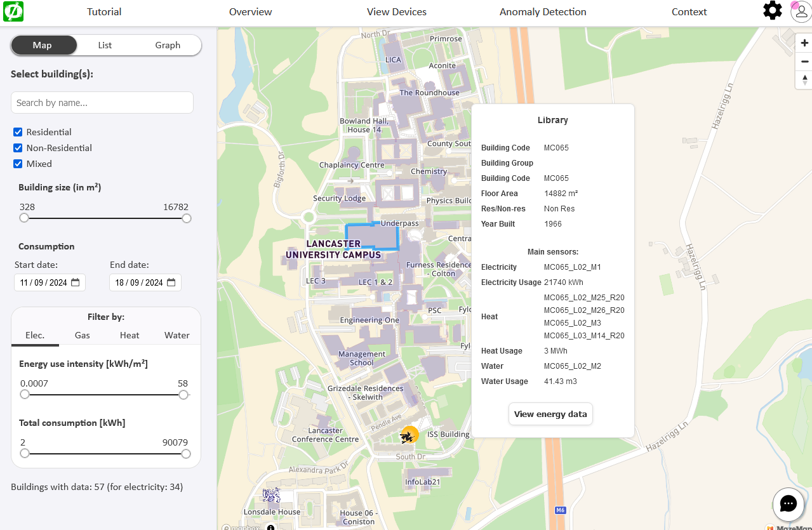Click the Chaplaincy Centre map label
The width and height of the screenshot is (812, 530).
pyautogui.click(x=352, y=165)
